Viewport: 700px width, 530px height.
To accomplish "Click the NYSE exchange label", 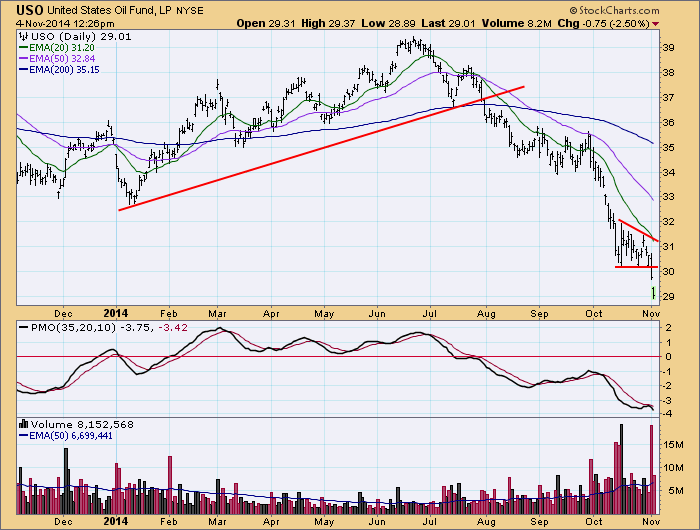I will pyautogui.click(x=190, y=11).
